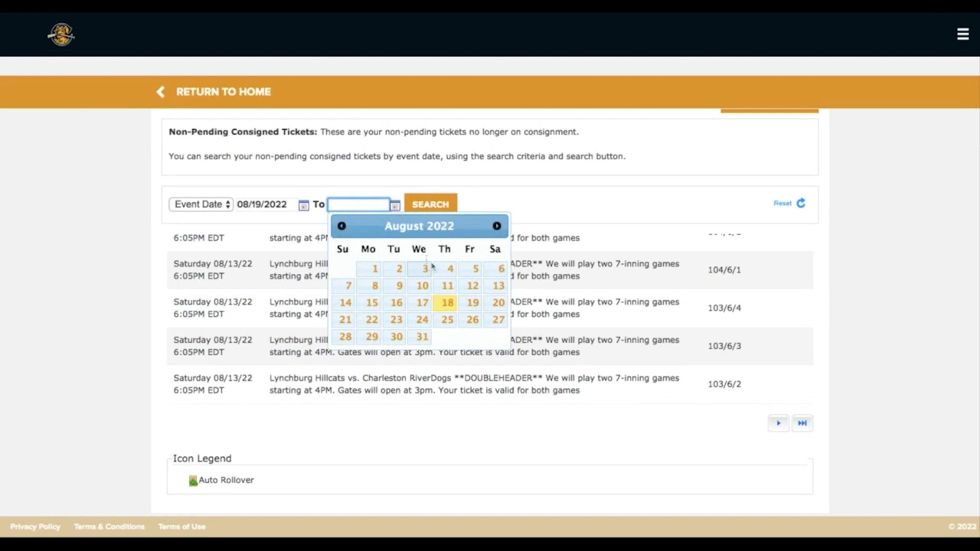Image resolution: width=980 pixels, height=551 pixels.
Task: Jump to last results page
Action: (x=802, y=423)
